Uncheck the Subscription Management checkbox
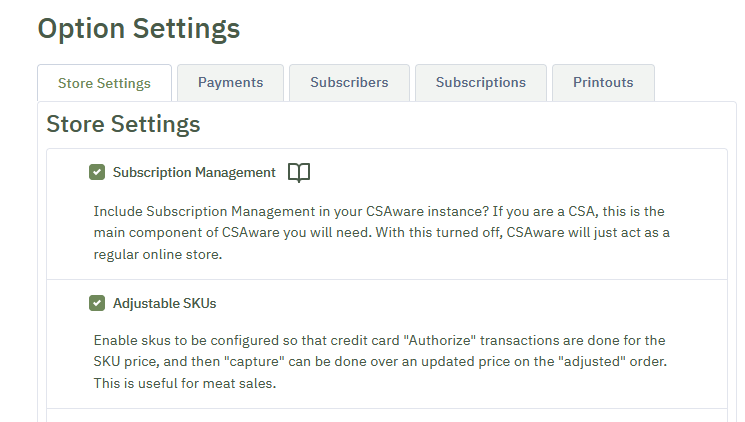745x422 pixels. click(97, 172)
